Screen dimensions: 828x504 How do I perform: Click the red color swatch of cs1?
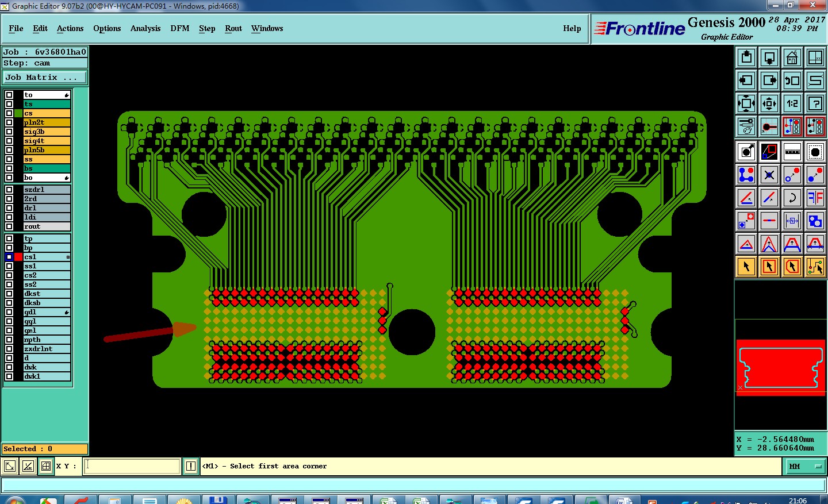click(x=18, y=257)
